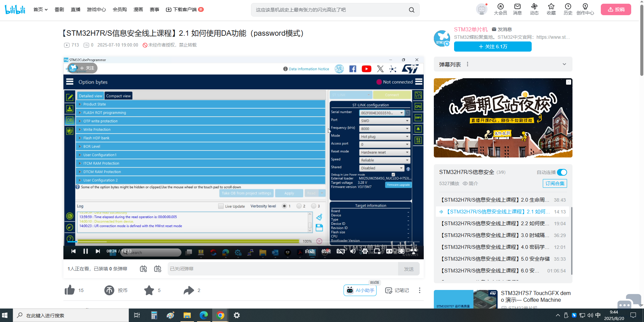Viewport: 644px width, 322px height.
Task: Click the 发送 send button
Action: tap(409, 269)
